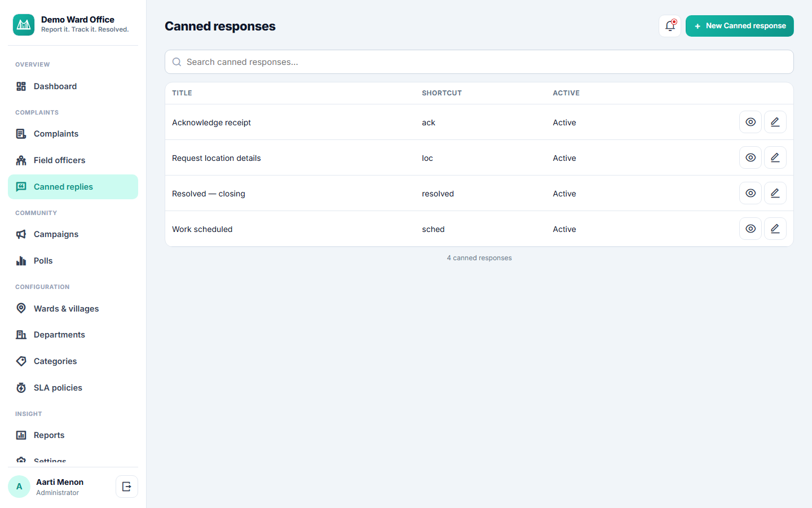Edit the Request location details response
812x508 pixels.
coord(775,157)
